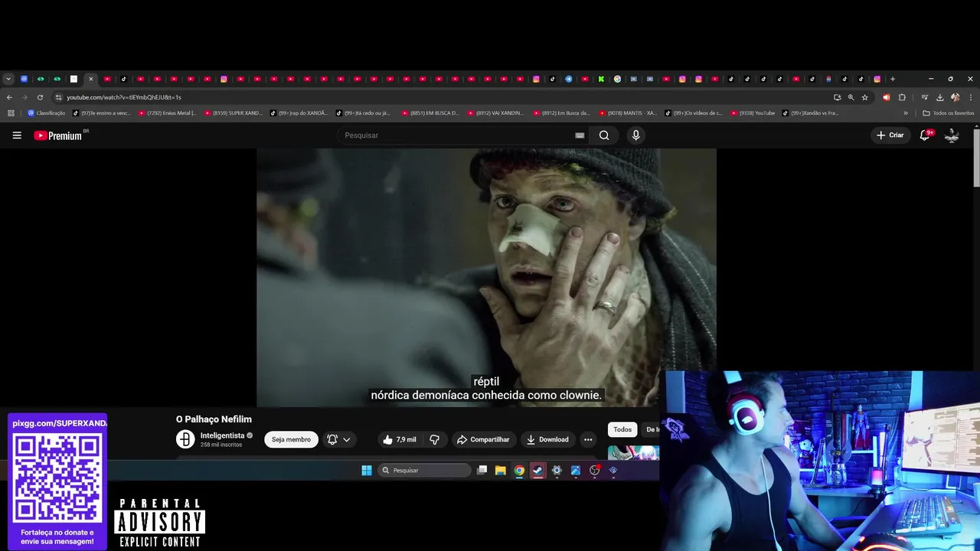Reload the page in Chrome
The width and height of the screenshot is (980, 551).
tap(40, 97)
